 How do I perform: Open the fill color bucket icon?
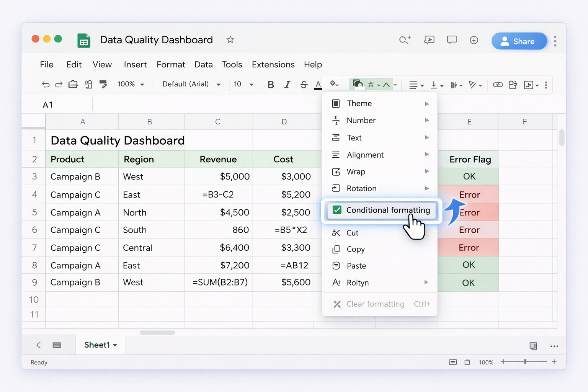click(334, 84)
